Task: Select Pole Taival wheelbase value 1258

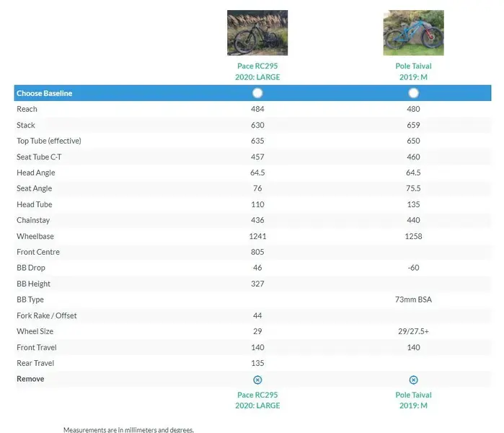Action: [413, 237]
